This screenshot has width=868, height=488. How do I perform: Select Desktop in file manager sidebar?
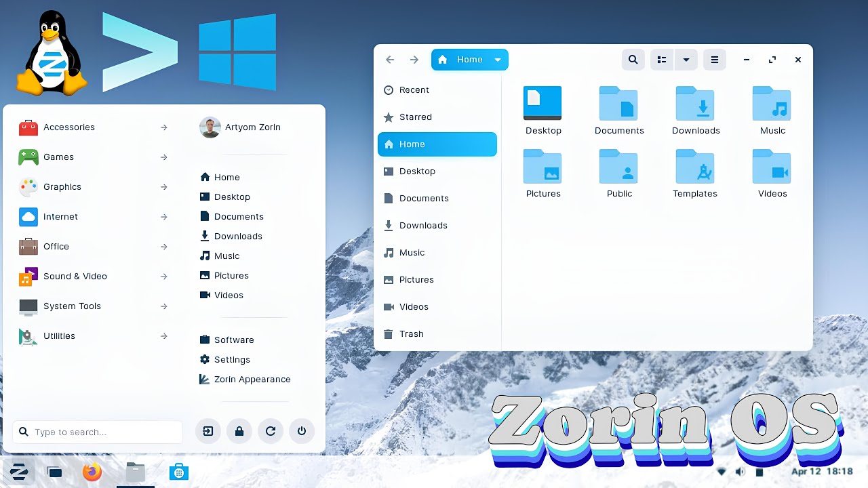pos(437,171)
